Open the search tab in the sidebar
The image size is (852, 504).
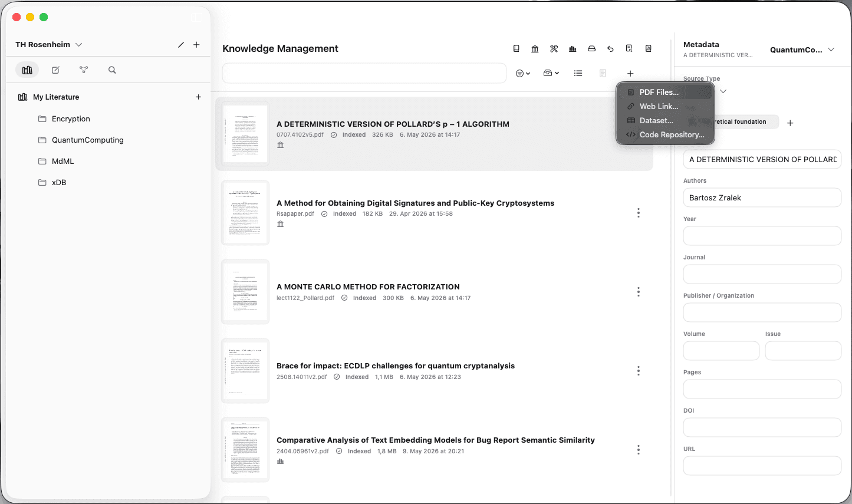click(x=112, y=70)
